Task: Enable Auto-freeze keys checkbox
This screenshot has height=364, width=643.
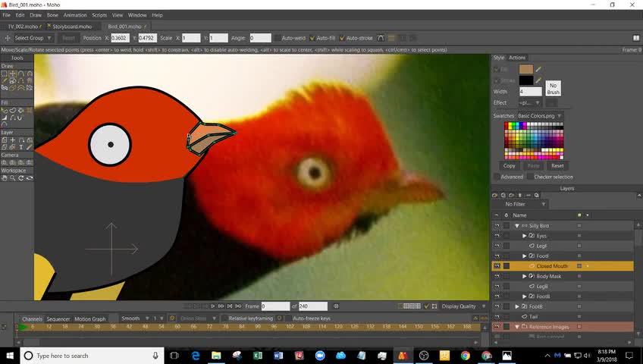Action: 288,318
